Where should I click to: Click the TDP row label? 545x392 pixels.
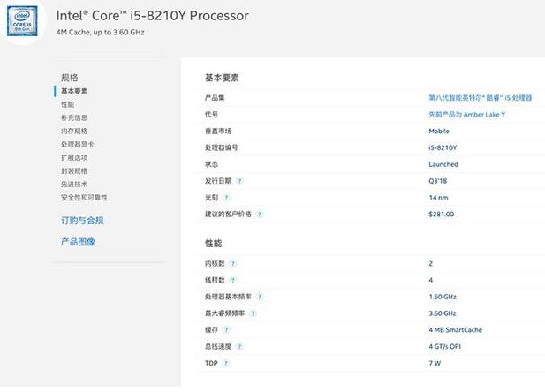[x=211, y=363]
